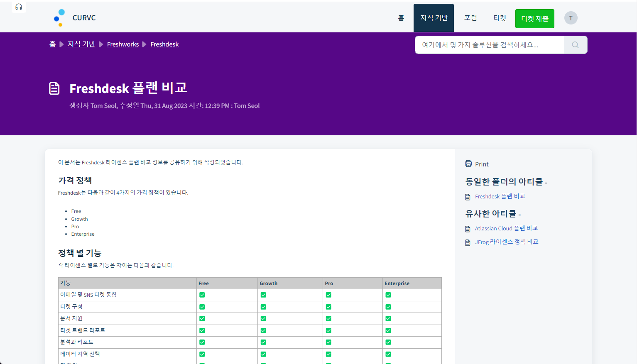Click Pro checkmark for 티켓 구성
This screenshot has height=364, width=637.
[328, 307]
